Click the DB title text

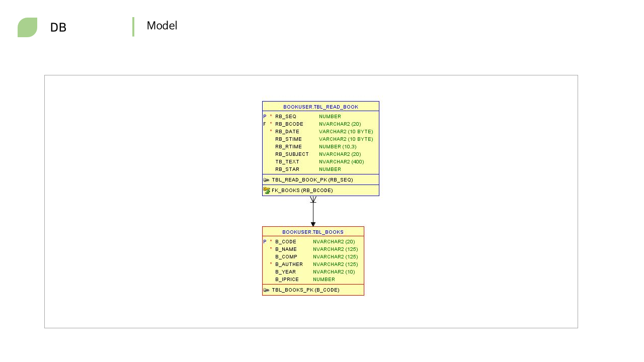(58, 28)
